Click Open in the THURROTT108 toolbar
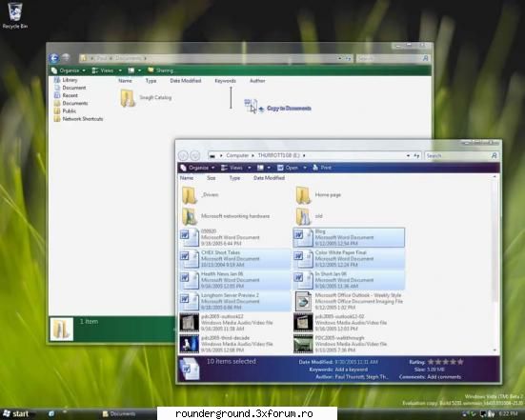The height and width of the screenshot is (420, 525). coord(288,168)
